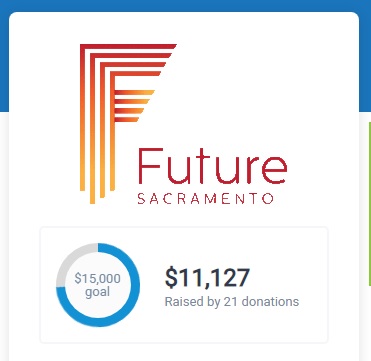Click the word "goal" inside the ring
Viewport: 371px width, 361px height.
point(98,292)
